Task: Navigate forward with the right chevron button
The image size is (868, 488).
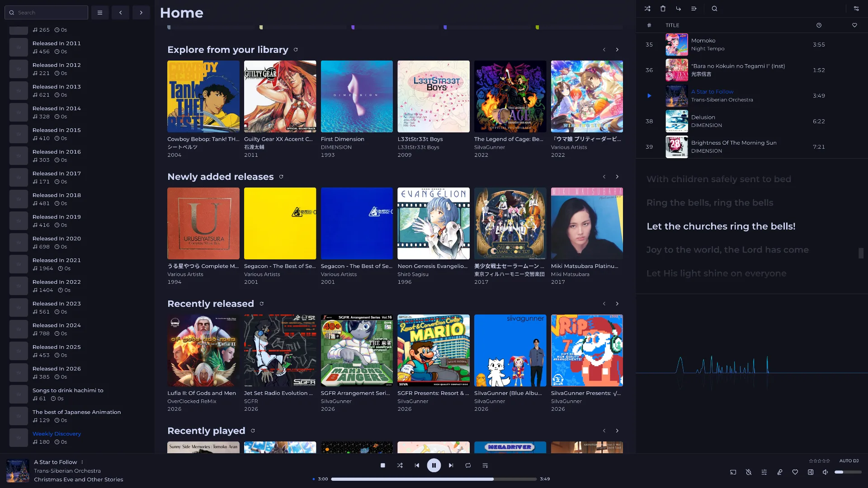Action: (x=141, y=13)
